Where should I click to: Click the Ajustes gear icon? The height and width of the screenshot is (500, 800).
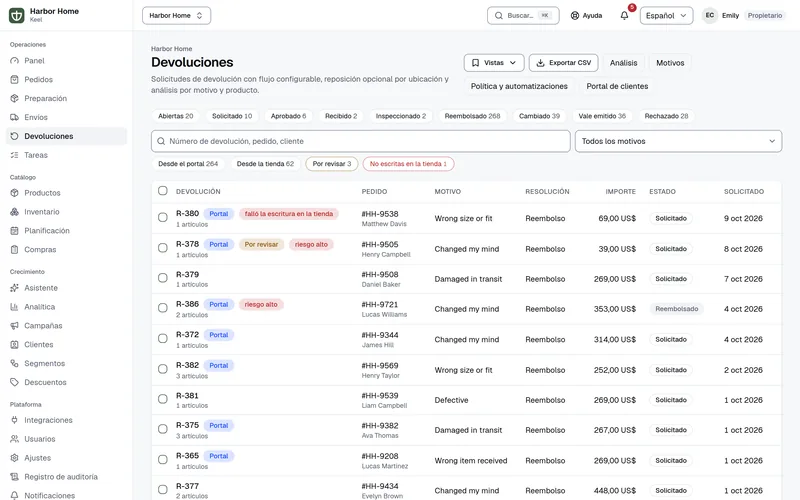pos(14,458)
